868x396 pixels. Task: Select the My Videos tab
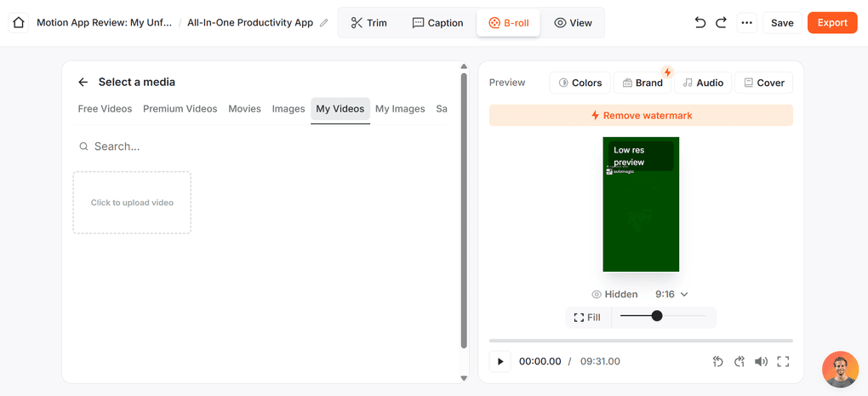tap(340, 108)
